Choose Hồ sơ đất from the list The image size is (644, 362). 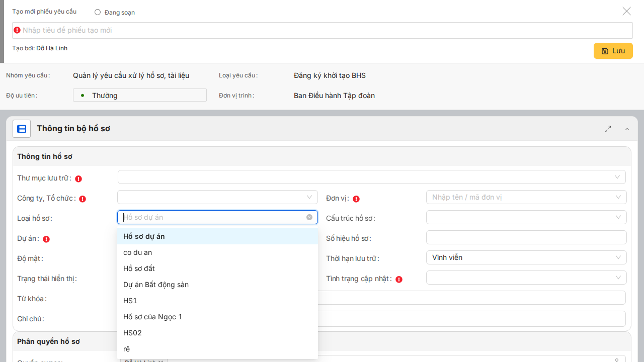point(139,268)
